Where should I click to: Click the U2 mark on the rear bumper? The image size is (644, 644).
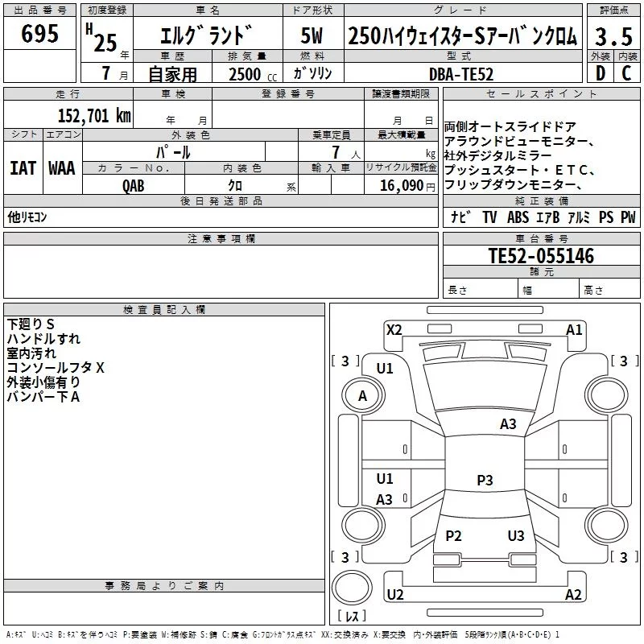[395, 594]
